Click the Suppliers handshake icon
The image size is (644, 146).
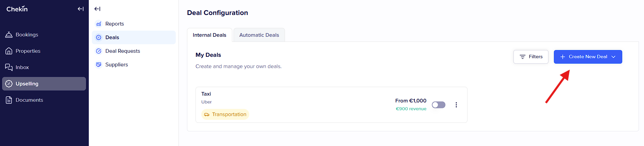99,65
